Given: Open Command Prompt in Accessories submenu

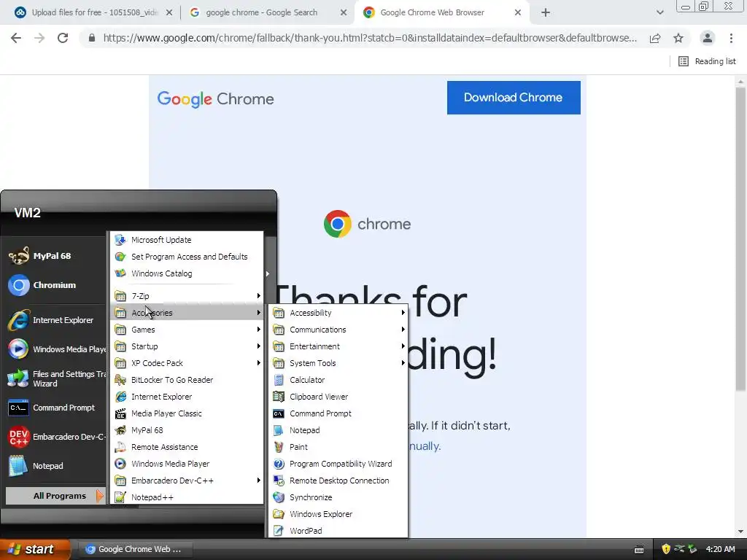Looking at the screenshot, I should (x=338, y=413).
